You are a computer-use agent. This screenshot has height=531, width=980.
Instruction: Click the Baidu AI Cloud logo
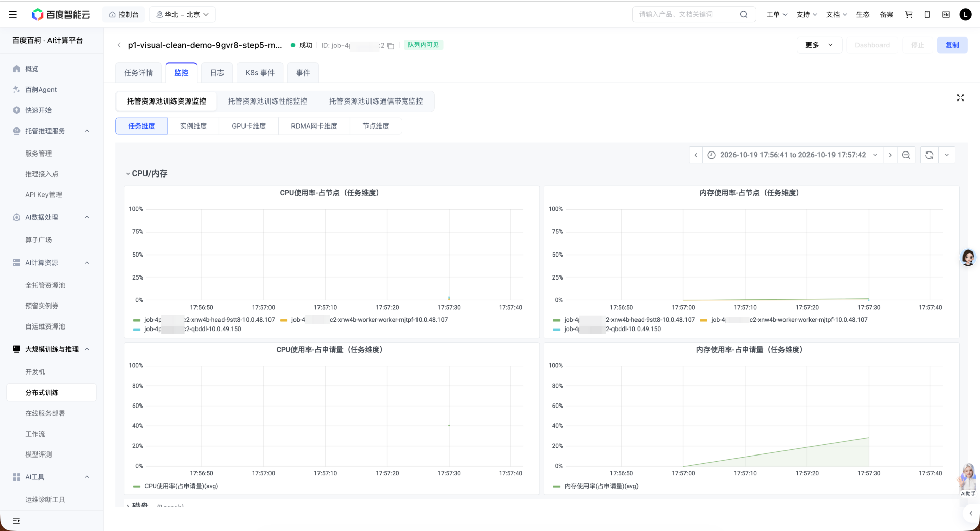61,15
